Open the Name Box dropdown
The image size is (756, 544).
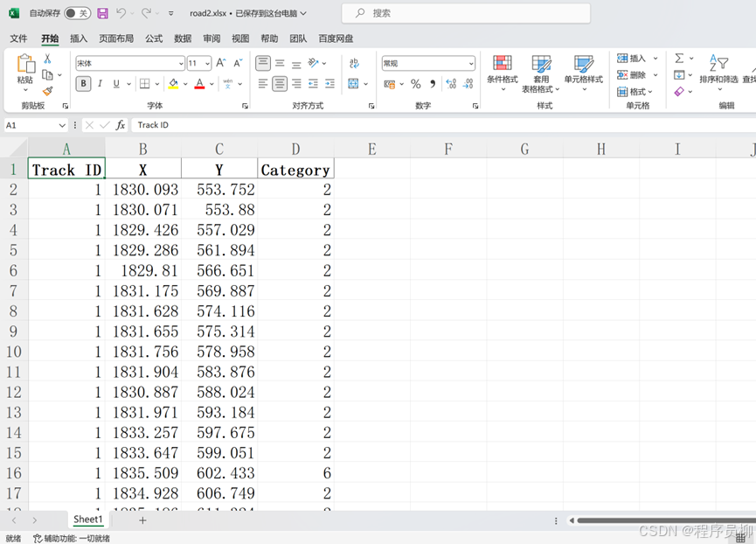[x=62, y=125]
